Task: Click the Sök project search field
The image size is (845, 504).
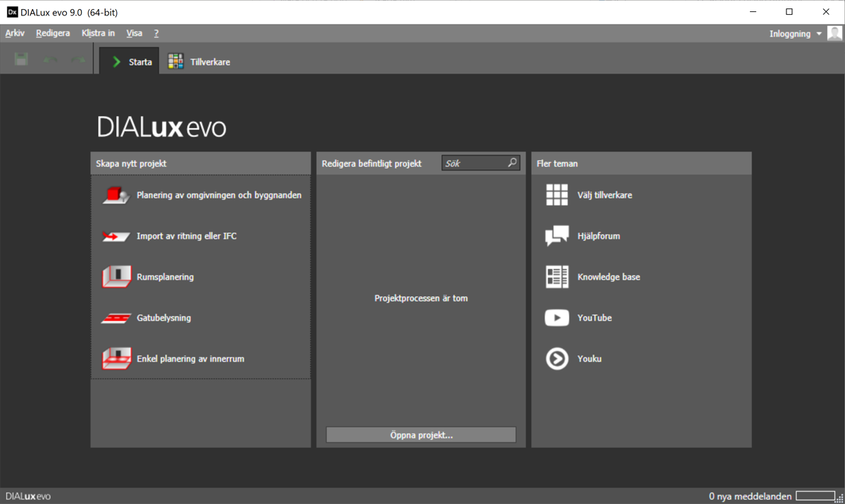Action: 475,163
